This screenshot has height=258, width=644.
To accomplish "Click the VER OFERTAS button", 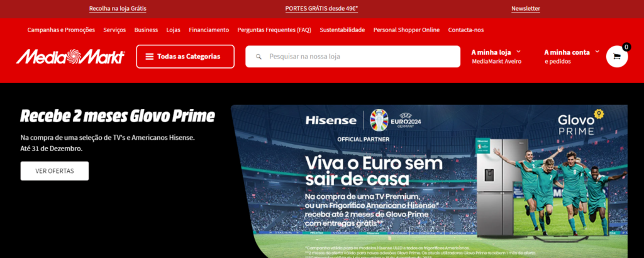I will click(55, 171).
